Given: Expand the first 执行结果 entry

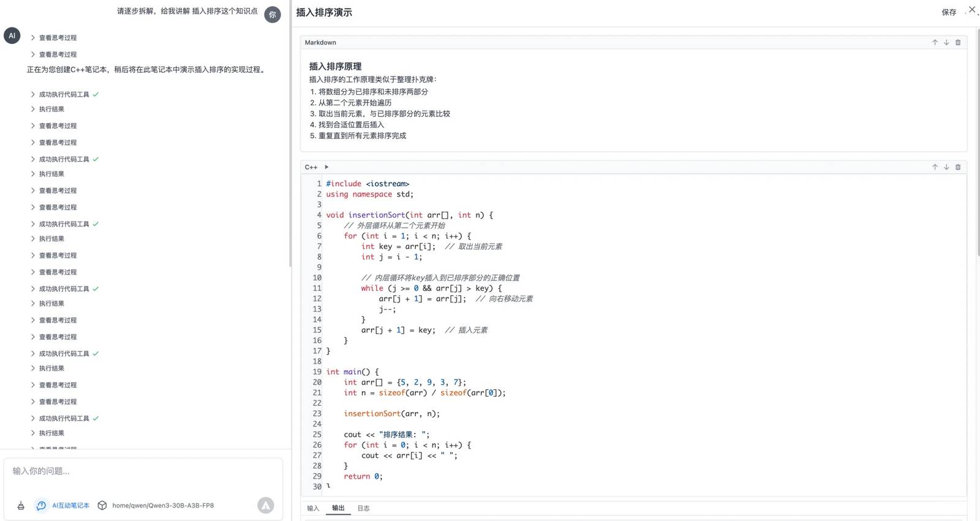Looking at the screenshot, I should [51, 110].
